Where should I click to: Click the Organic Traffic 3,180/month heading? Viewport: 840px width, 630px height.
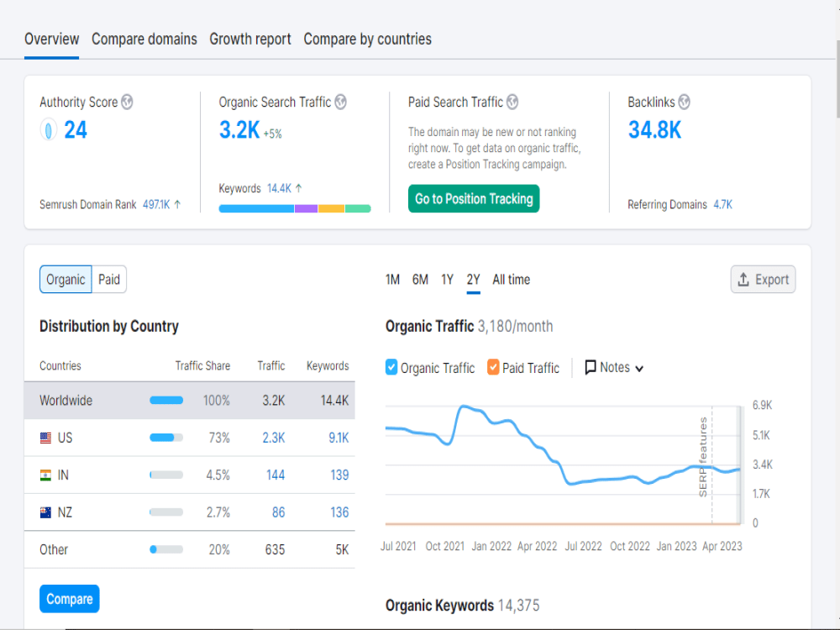click(x=470, y=326)
